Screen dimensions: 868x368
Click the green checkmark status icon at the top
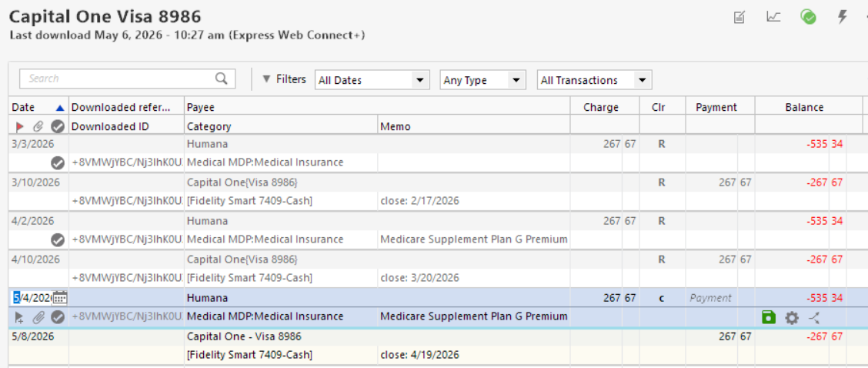tap(808, 17)
